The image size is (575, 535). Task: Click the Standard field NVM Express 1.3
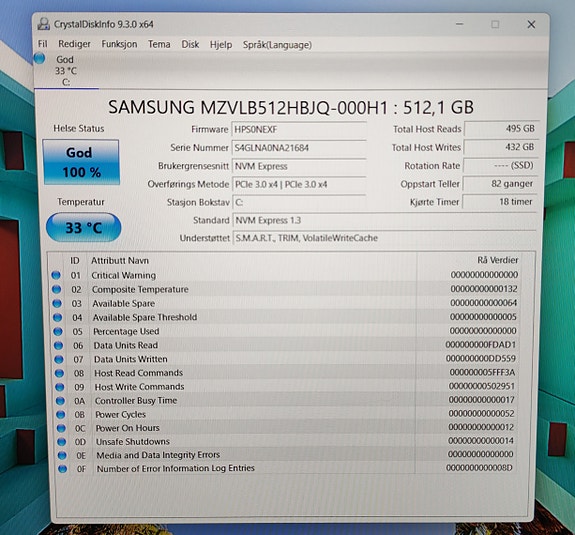pos(384,220)
